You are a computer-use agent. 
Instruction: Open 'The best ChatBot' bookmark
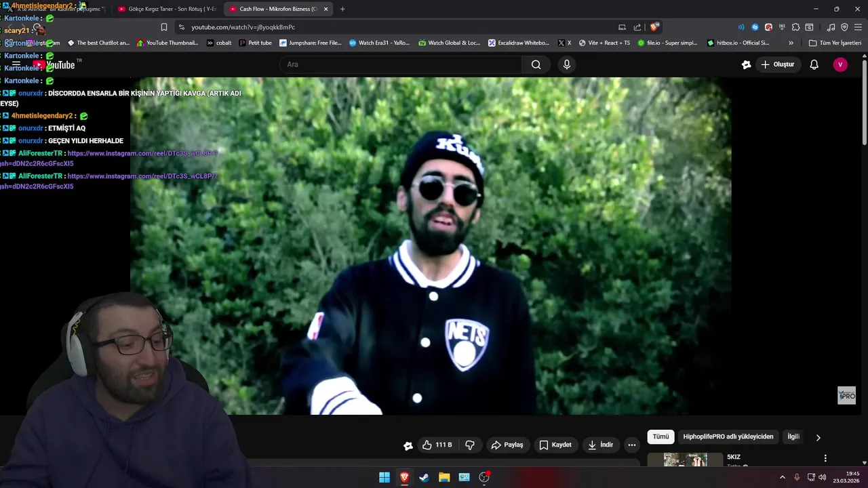[x=98, y=43]
